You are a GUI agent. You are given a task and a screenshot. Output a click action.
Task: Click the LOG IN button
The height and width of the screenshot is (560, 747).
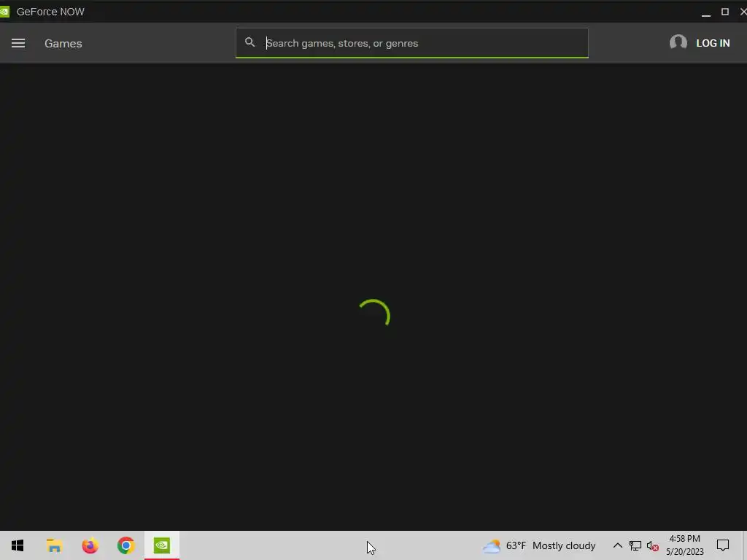click(x=713, y=43)
